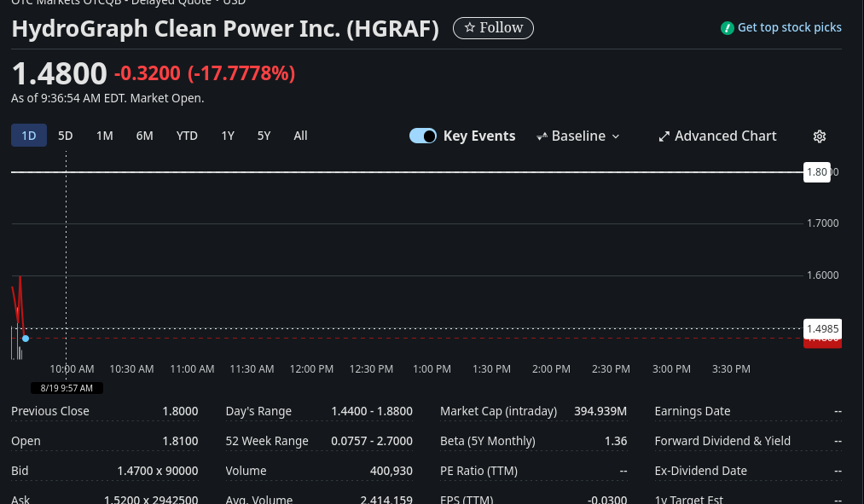Toggle the Key Events switch
This screenshot has height=504, width=864.
tap(423, 136)
